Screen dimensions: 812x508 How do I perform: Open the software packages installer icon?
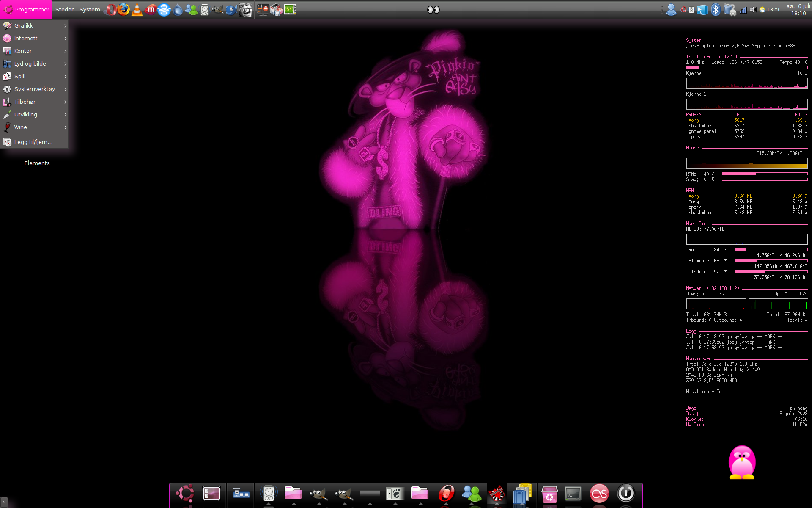click(x=277, y=9)
